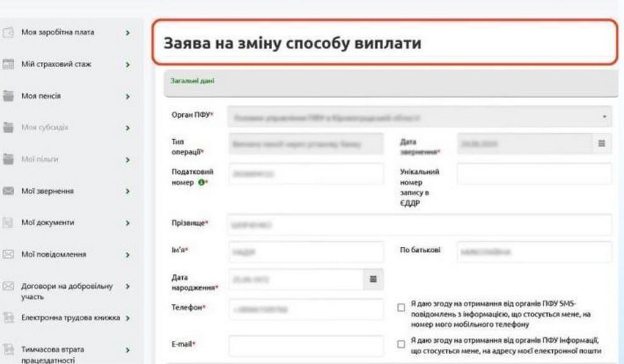Select the Моя субсидія link
The image size is (624, 364).
(x=45, y=128)
